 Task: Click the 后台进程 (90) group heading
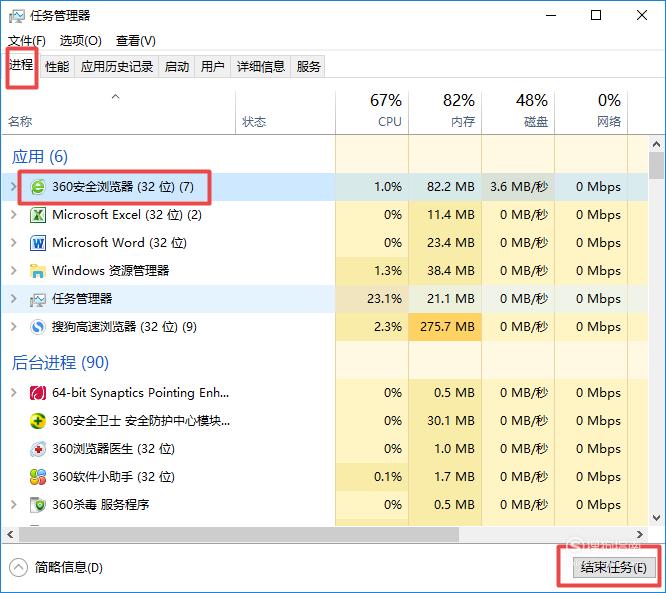coord(60,363)
